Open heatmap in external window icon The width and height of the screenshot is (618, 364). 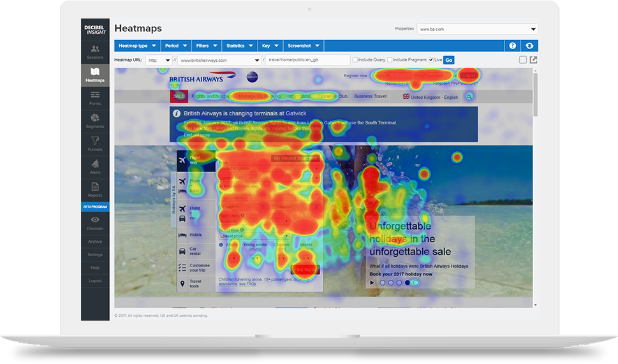tap(533, 60)
